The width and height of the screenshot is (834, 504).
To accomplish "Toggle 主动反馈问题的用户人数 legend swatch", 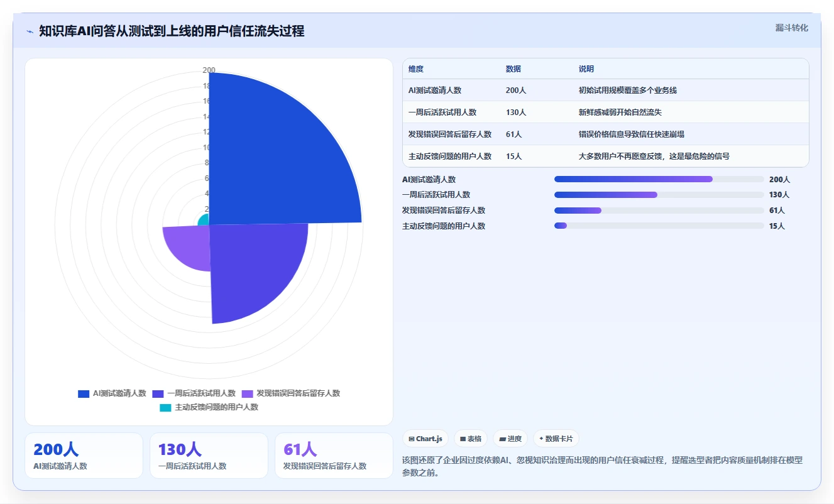I will 165,407.
